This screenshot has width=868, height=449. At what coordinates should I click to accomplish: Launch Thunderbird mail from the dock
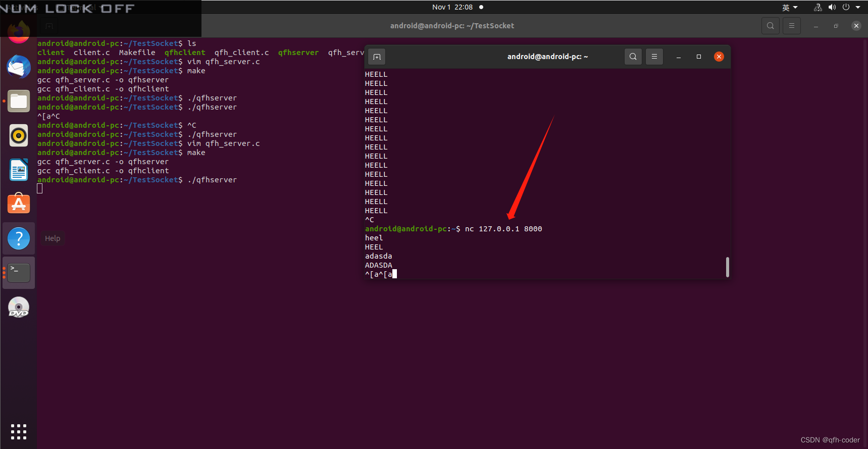coord(19,67)
